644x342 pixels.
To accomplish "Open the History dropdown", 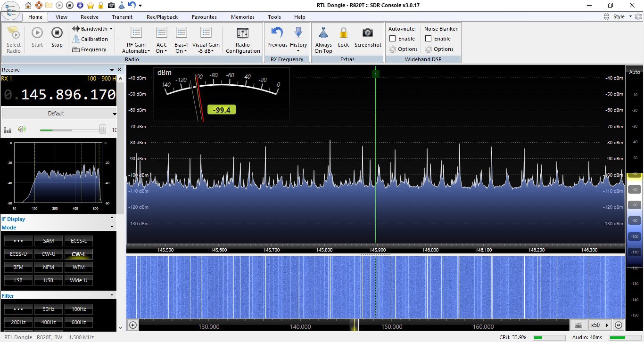I will [298, 40].
